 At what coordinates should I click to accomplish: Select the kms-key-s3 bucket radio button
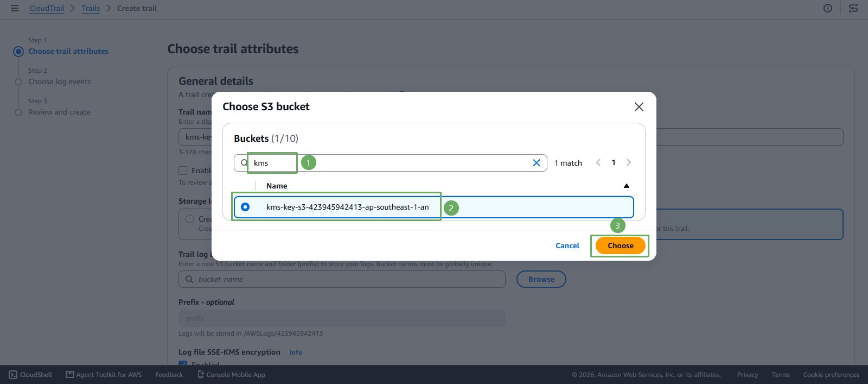245,207
